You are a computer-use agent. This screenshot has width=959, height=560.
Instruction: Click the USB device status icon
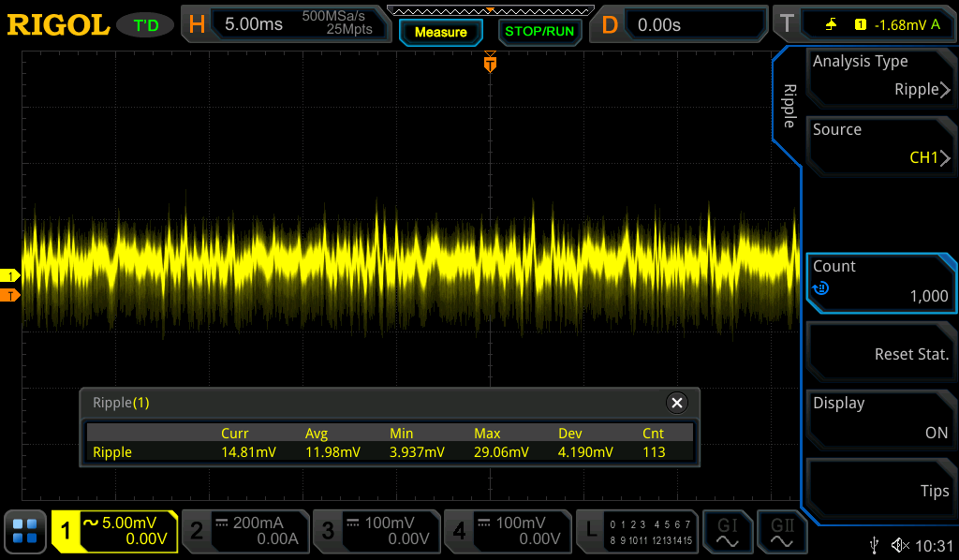(874, 545)
